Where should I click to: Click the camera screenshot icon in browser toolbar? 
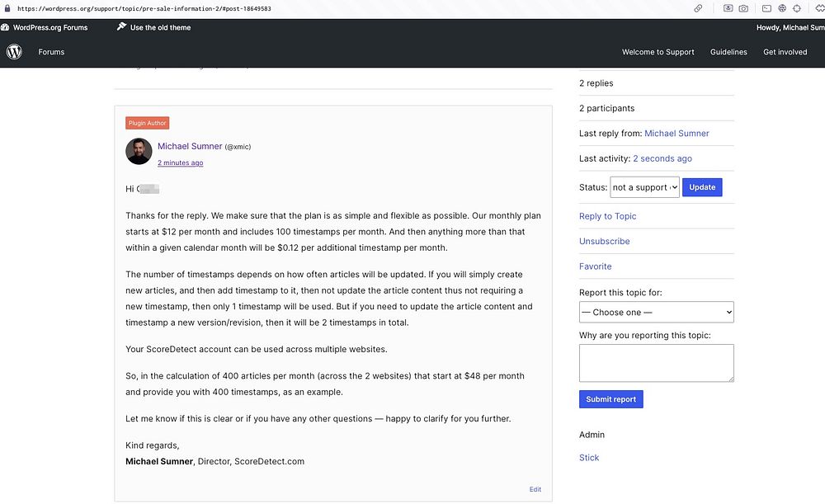pyautogui.click(x=743, y=8)
